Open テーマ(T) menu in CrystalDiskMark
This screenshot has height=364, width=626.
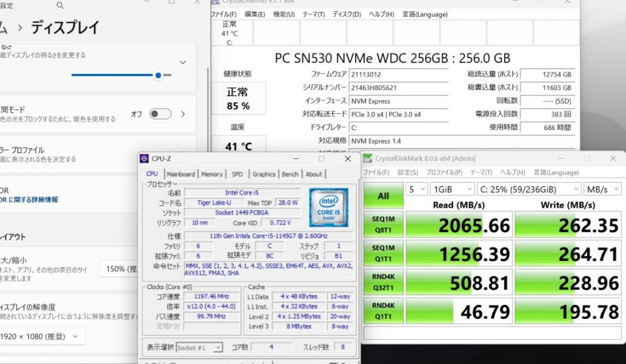point(481,173)
